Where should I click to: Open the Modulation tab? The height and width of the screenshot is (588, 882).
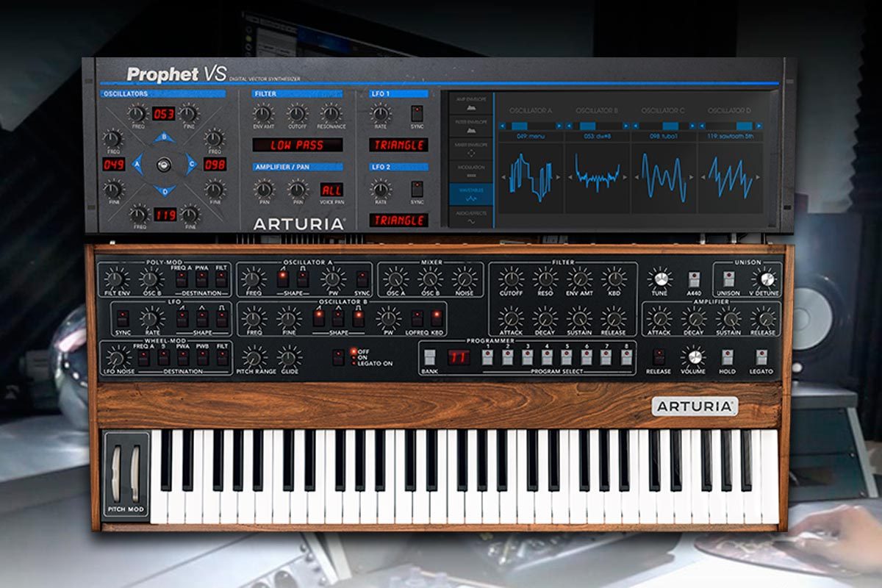click(470, 171)
